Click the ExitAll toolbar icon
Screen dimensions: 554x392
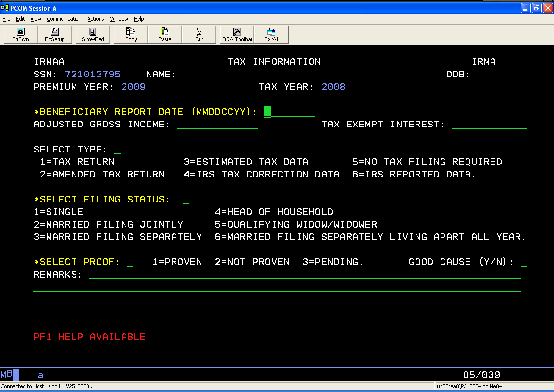[x=271, y=35]
